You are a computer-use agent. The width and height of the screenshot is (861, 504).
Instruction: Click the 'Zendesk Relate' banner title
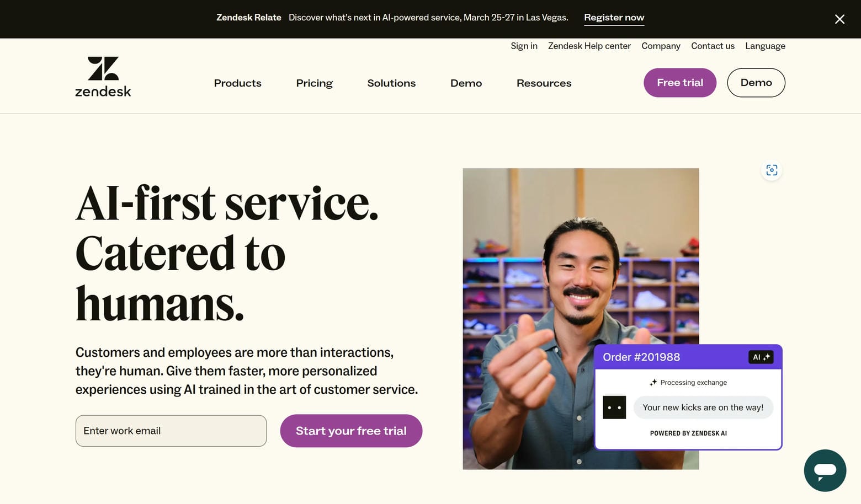[249, 18]
